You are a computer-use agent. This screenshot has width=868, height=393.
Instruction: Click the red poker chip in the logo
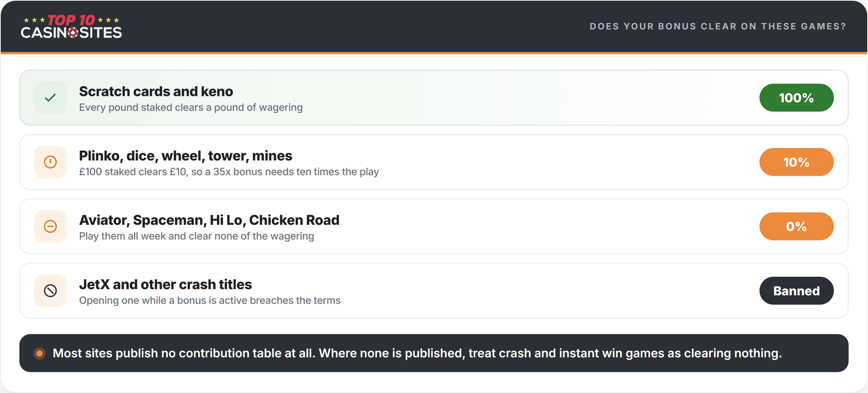[73, 33]
